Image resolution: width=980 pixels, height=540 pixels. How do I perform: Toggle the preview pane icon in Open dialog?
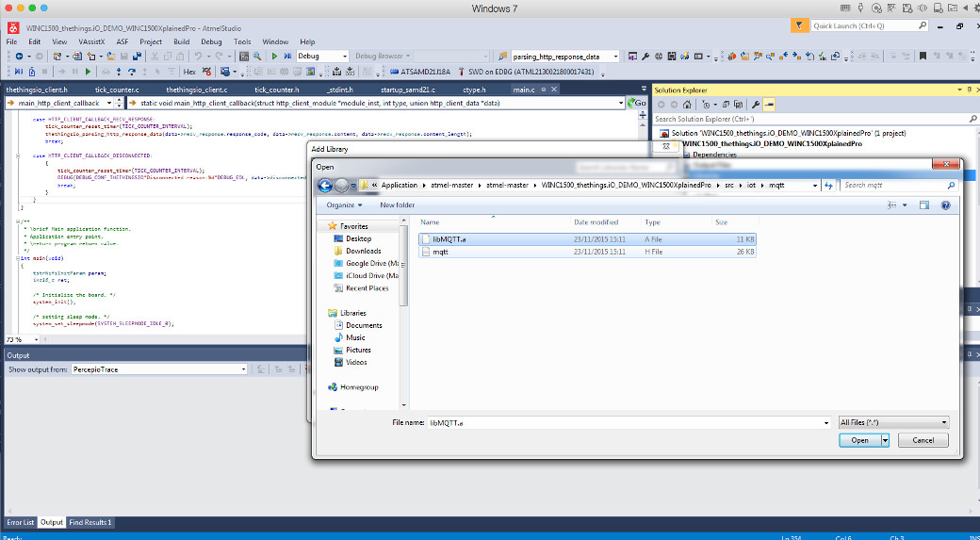click(x=924, y=205)
